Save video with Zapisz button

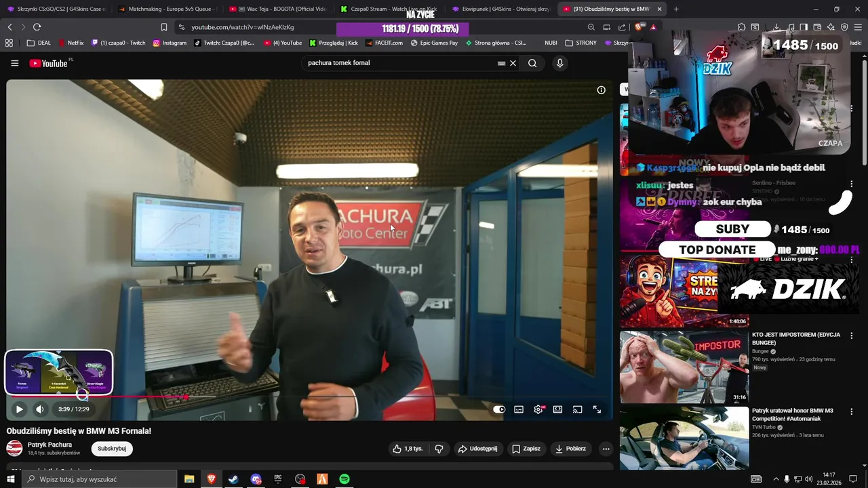(526, 449)
